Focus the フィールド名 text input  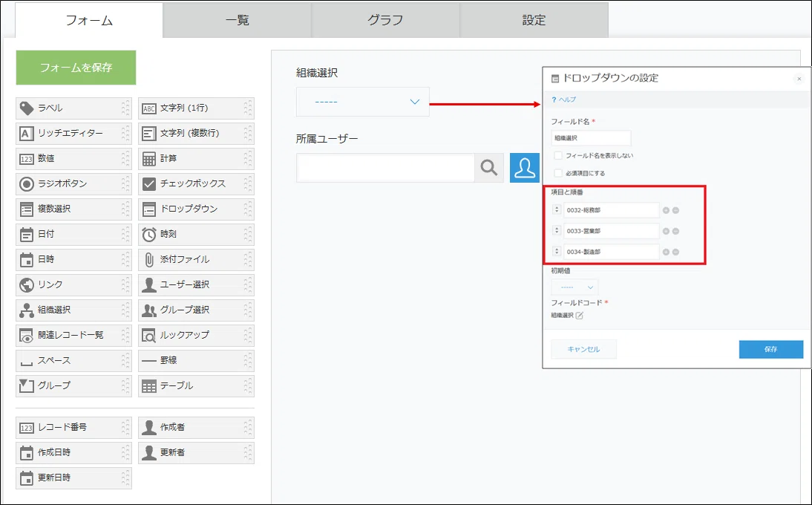pos(591,138)
